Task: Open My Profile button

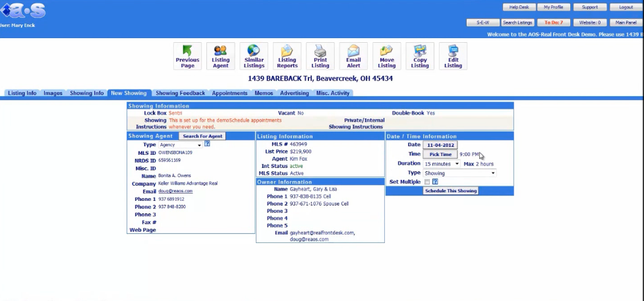Action: 554,7
